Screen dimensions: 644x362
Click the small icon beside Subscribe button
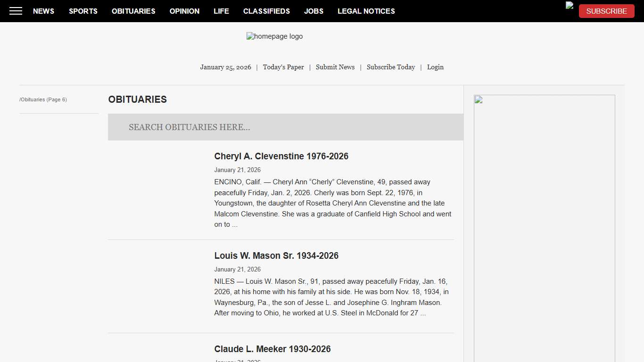point(570,6)
